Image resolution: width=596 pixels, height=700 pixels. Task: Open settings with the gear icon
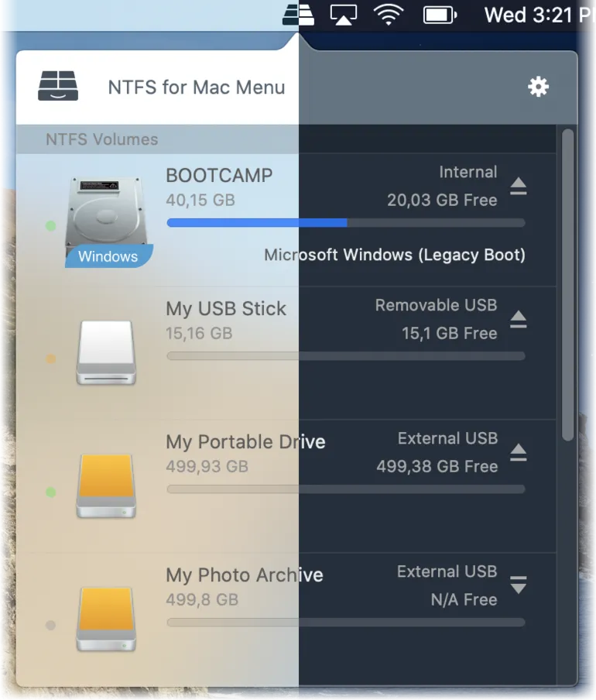click(539, 87)
